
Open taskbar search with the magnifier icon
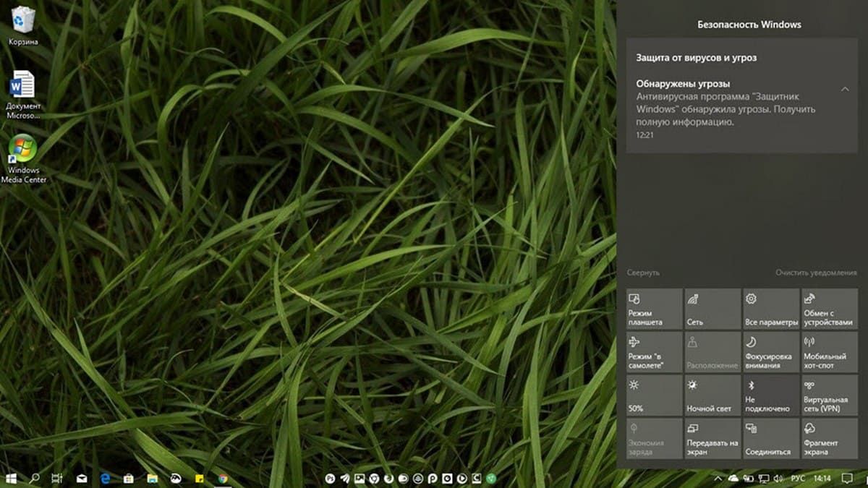point(34,479)
